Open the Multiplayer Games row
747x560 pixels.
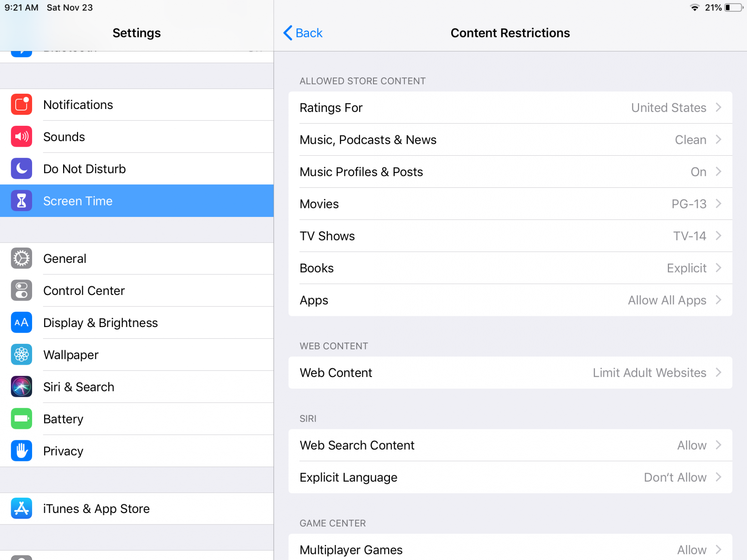point(510,547)
